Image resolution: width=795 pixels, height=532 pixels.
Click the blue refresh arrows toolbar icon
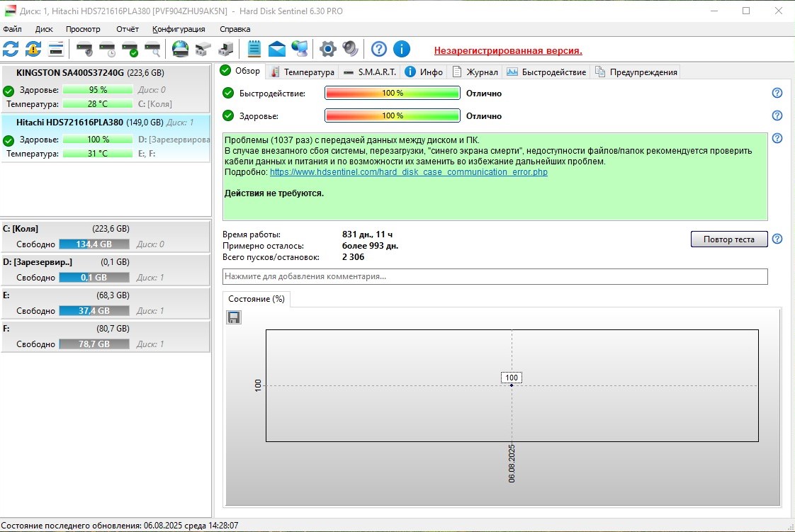[11, 49]
